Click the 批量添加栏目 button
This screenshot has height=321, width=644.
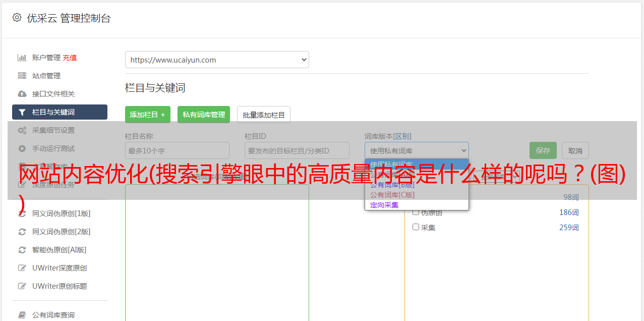[x=264, y=115]
